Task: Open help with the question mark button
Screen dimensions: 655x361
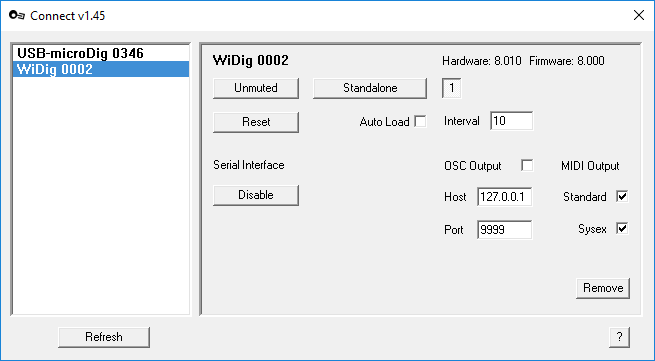Action: pos(619,337)
